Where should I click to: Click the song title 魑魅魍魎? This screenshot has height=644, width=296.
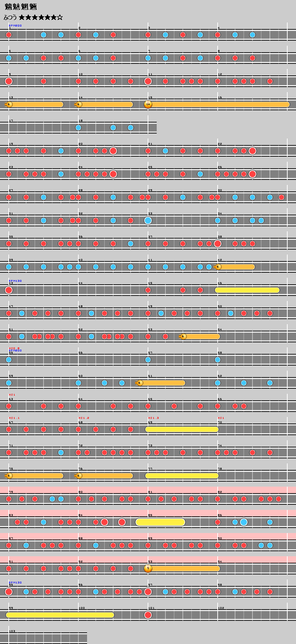[x=21, y=7]
